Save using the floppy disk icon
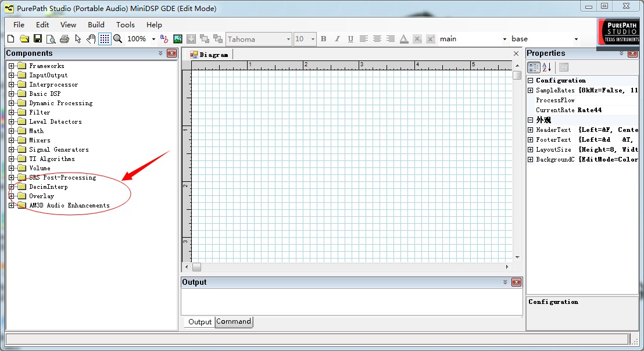The width and height of the screenshot is (644, 351). pyautogui.click(x=38, y=39)
